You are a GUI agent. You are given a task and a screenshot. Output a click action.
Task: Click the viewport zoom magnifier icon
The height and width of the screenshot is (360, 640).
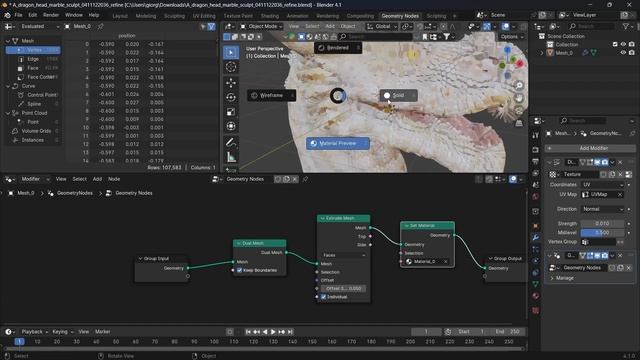(519, 85)
